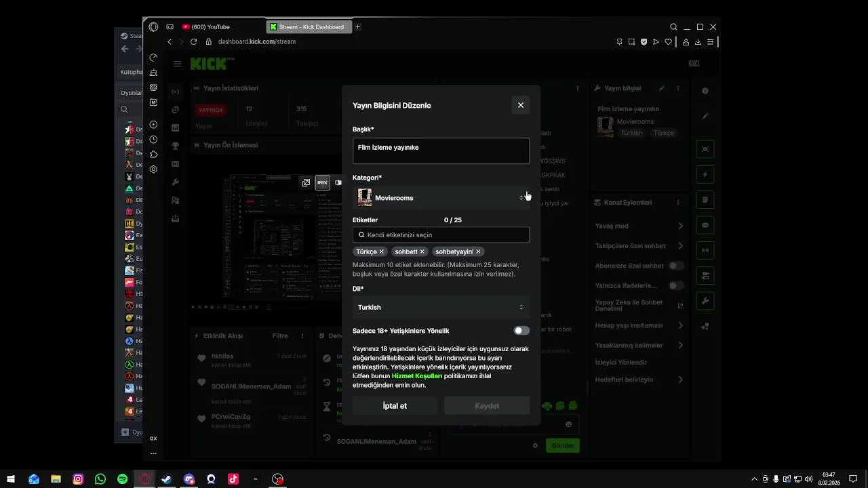Click the info icon in right rail

[705, 91]
